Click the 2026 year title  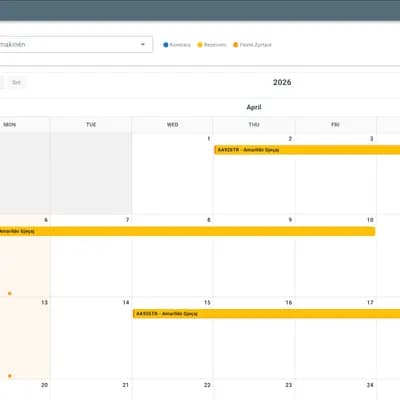tap(282, 82)
